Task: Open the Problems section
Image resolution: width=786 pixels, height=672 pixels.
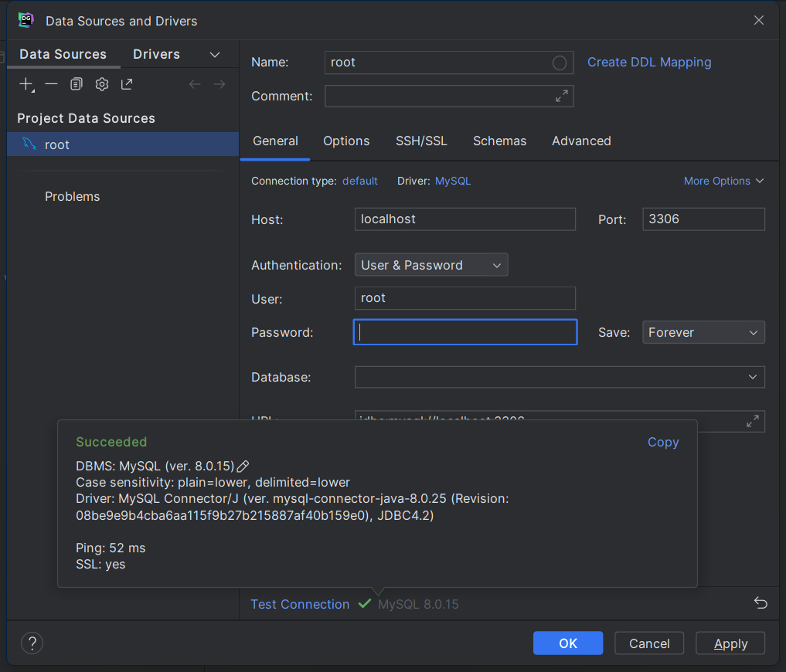Action: 72,196
